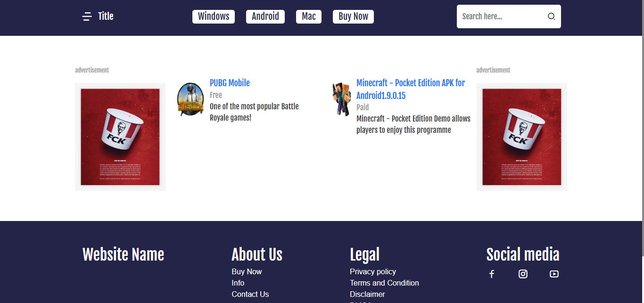Click the left KFC advertisement image
The height and width of the screenshot is (303, 644).
[x=120, y=137]
